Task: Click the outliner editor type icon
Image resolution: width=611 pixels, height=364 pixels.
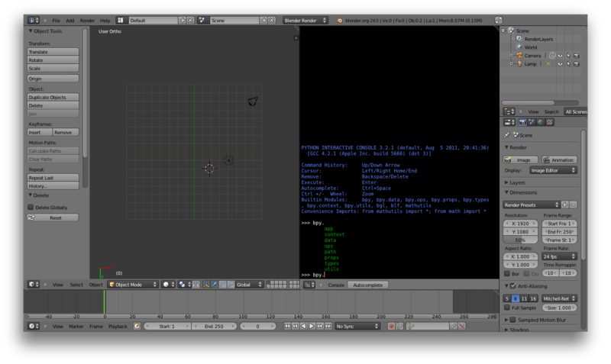Action: 509,111
